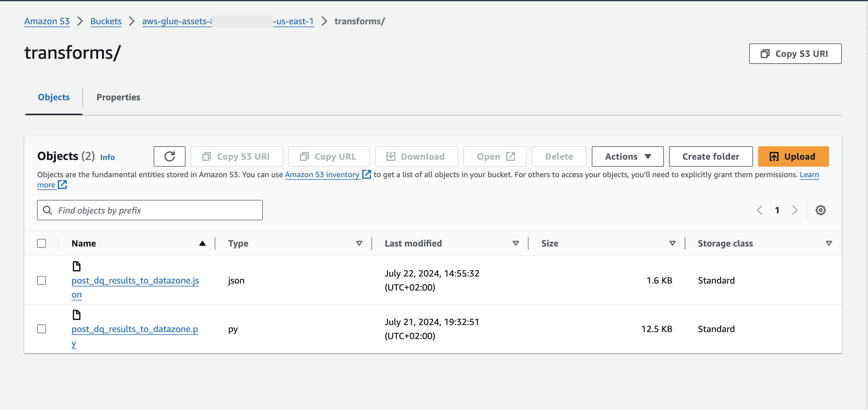Image resolution: width=868 pixels, height=410 pixels.
Task: Click Create folder button
Action: click(x=710, y=156)
